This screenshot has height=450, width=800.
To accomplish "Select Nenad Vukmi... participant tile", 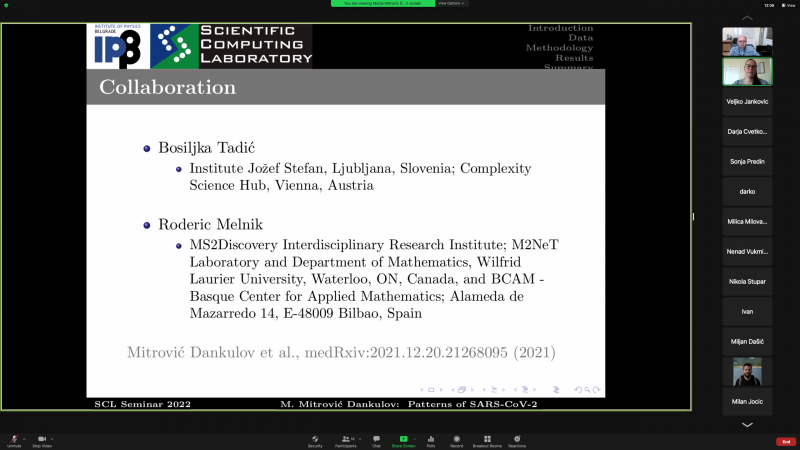I will [x=747, y=252].
